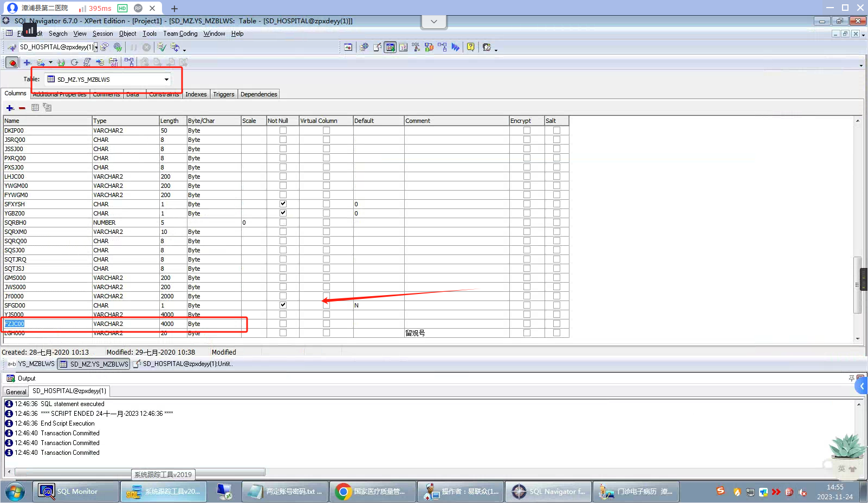Click the green checkmark icon after stop button

pyautogui.click(x=162, y=47)
